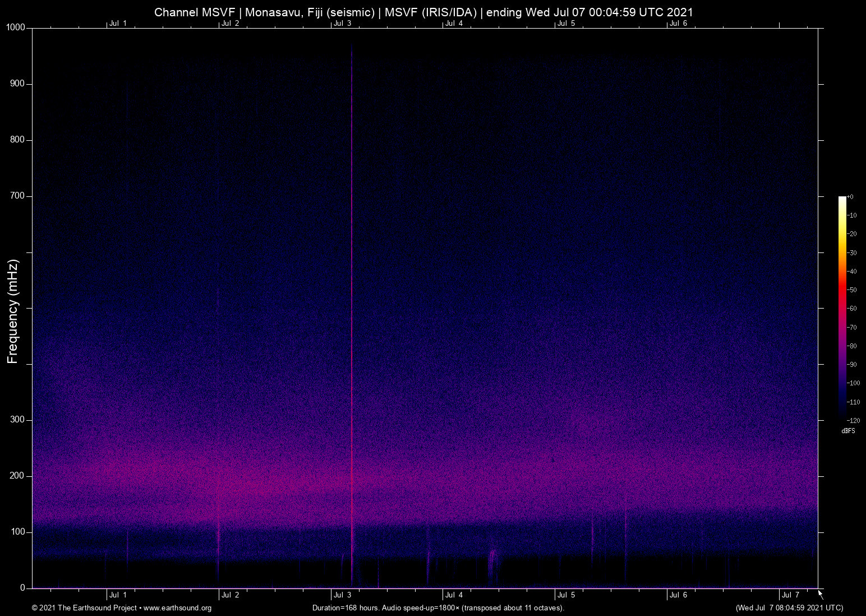This screenshot has width=866, height=616.
Task: Select the 200 frequency axis label
Action: [x=18, y=476]
